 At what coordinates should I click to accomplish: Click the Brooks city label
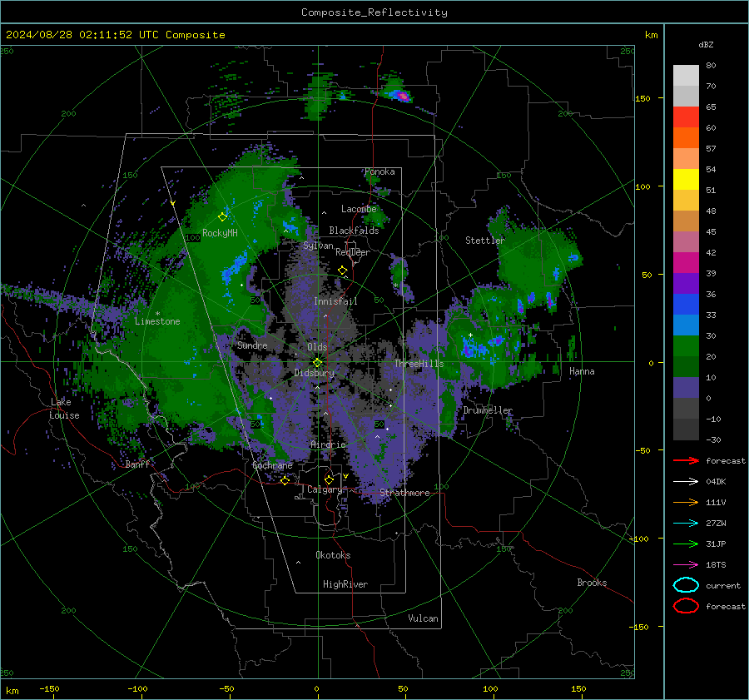592,583
